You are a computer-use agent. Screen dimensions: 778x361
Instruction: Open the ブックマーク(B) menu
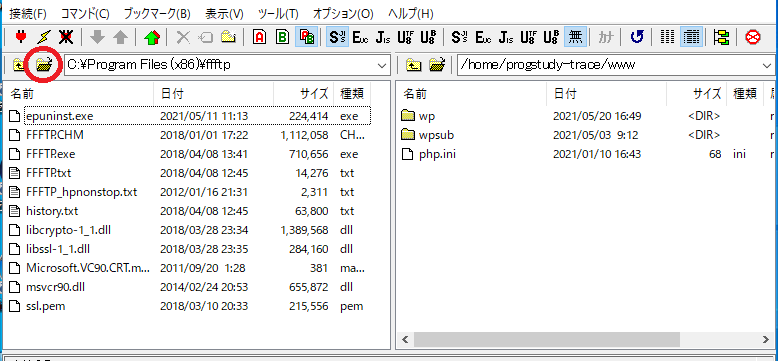157,13
